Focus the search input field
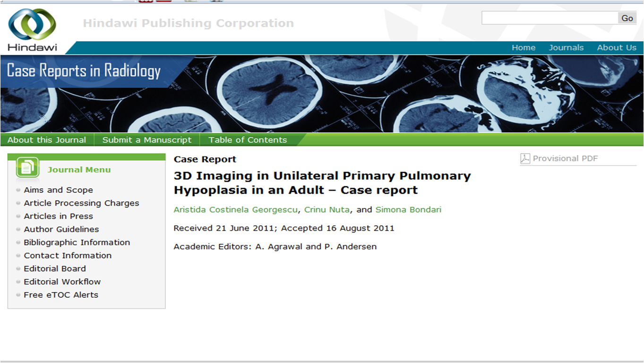This screenshot has height=363, width=644. coord(550,18)
